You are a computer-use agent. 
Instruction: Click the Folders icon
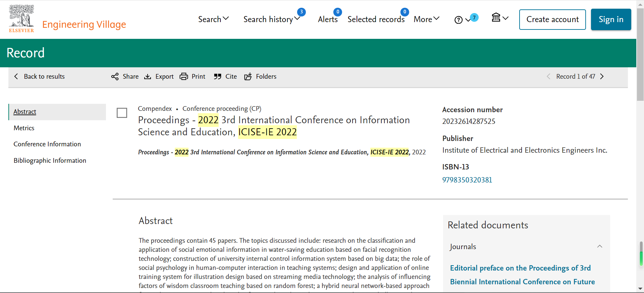[x=248, y=76]
